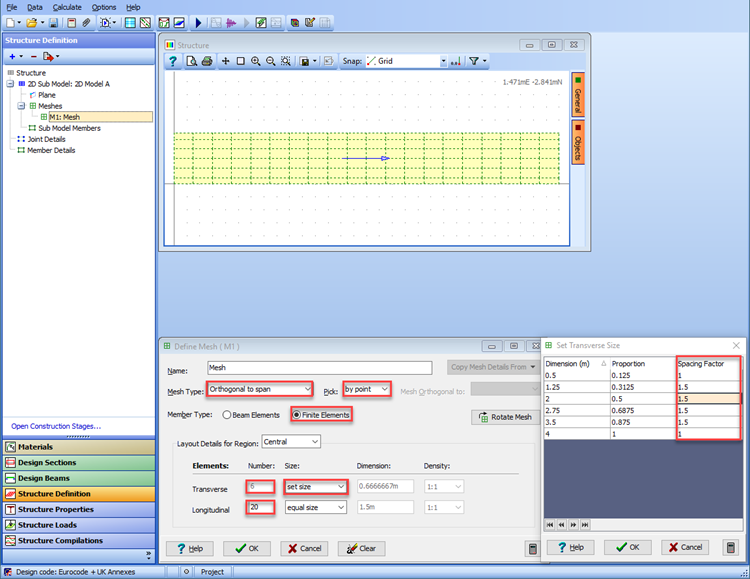Click the mesh Name input field
The height and width of the screenshot is (579, 750).
click(320, 367)
